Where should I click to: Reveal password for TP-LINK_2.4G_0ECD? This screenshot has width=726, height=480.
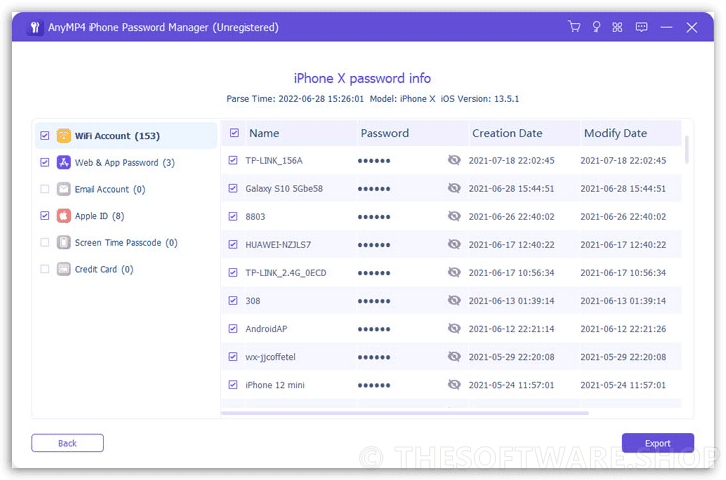pyautogui.click(x=454, y=272)
